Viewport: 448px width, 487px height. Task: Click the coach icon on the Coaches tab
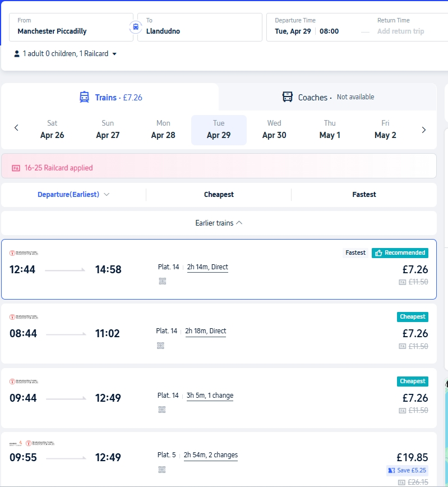coord(287,97)
